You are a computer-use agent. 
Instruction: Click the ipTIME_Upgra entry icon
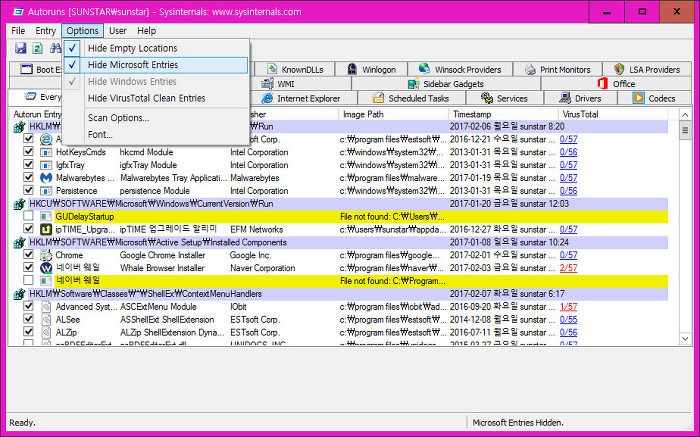point(46,229)
